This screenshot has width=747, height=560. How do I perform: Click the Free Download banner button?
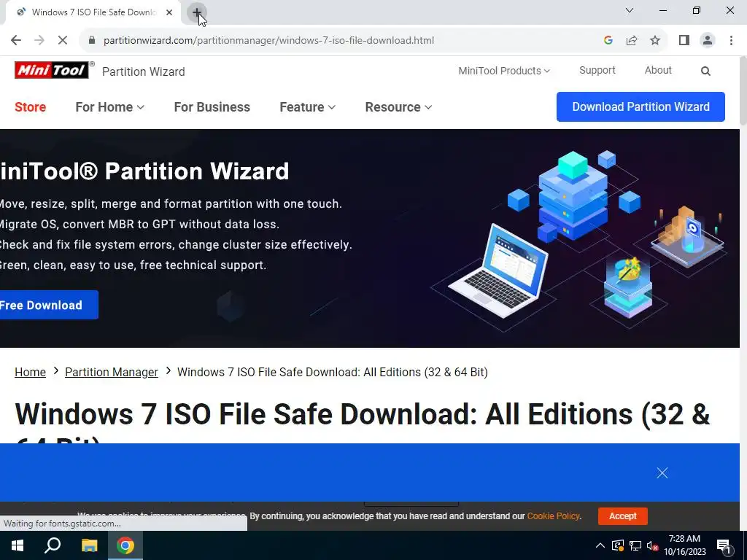[49, 305]
